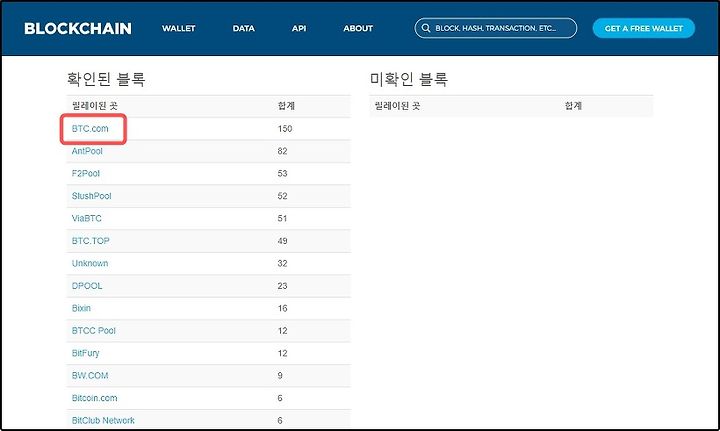This screenshot has width=720, height=431.
Task: Click the 릴레이된 곳 header in confirmed table
Action: click(95, 106)
